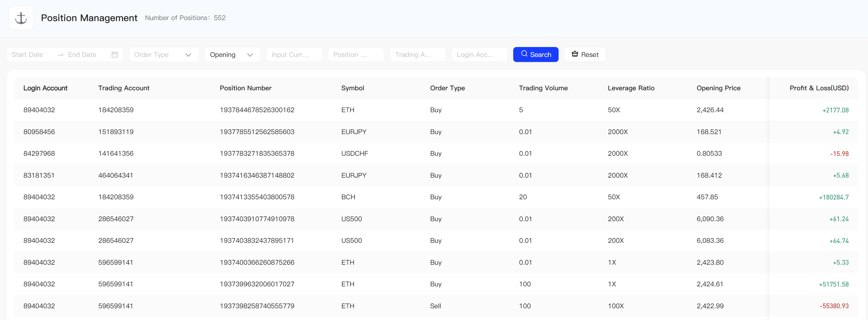The image size is (868, 320).
Task: Focus the Login Account filter field
Action: (x=479, y=54)
